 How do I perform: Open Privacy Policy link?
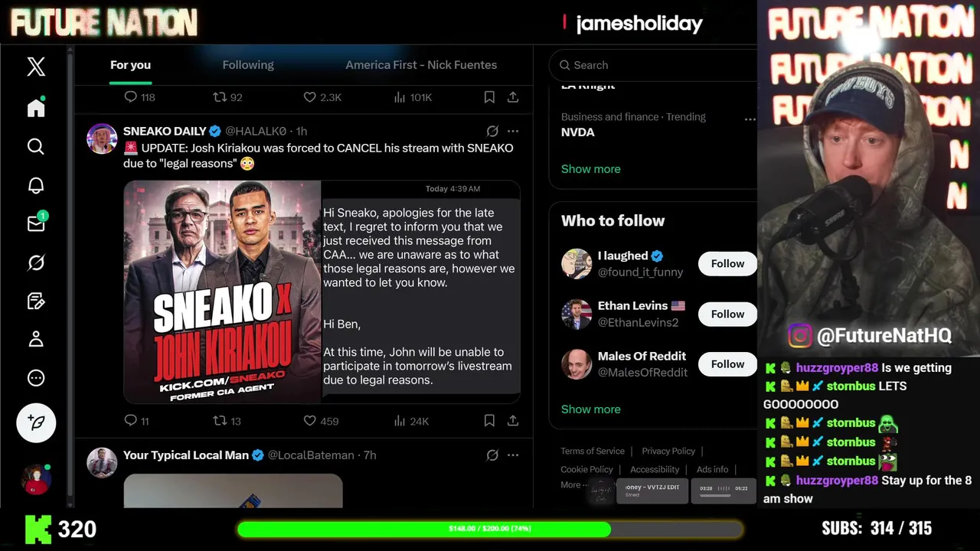point(668,452)
